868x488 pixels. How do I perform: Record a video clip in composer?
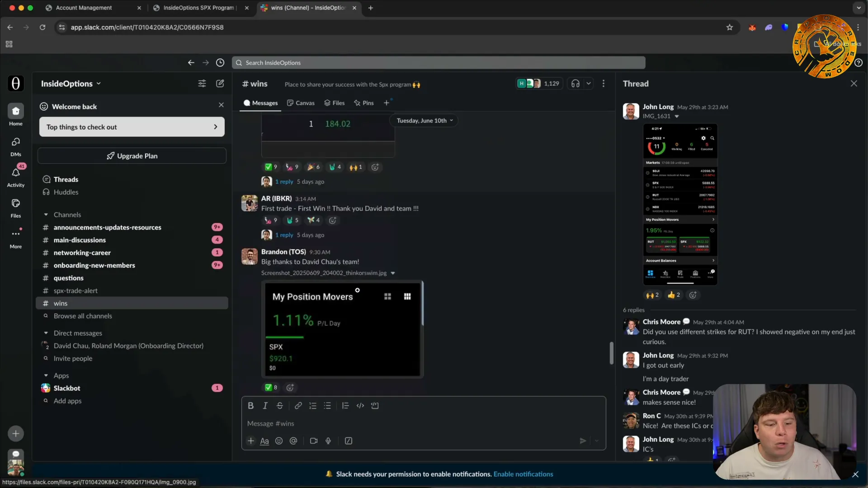[x=314, y=441]
